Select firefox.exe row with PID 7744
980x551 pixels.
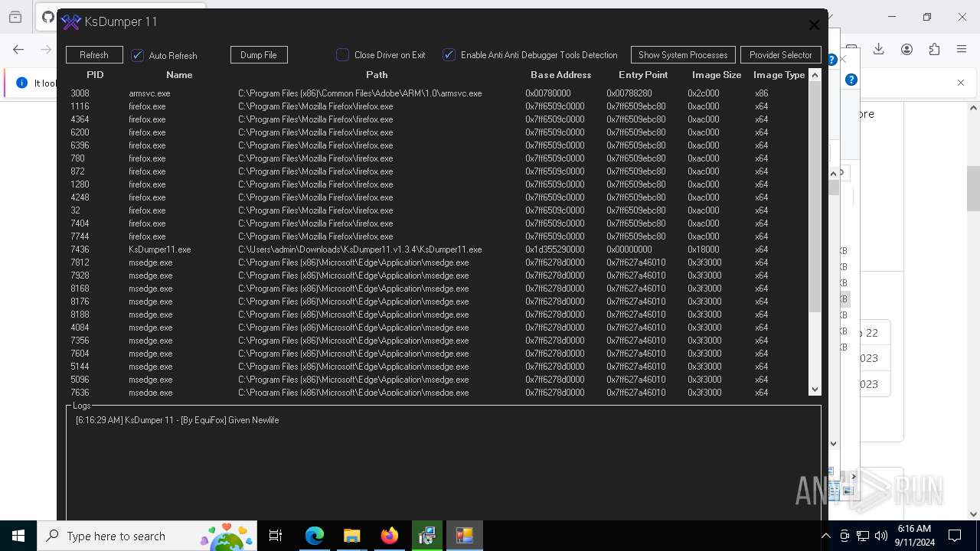[x=436, y=236]
